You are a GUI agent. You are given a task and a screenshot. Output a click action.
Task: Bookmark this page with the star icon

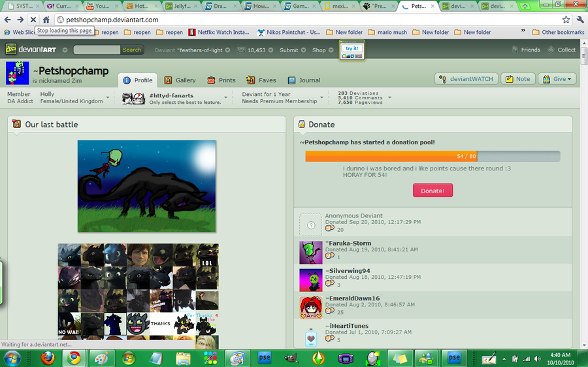566,20
